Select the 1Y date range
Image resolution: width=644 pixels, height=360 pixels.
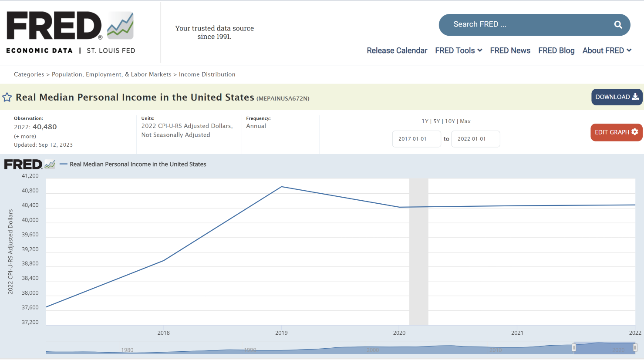(x=425, y=121)
